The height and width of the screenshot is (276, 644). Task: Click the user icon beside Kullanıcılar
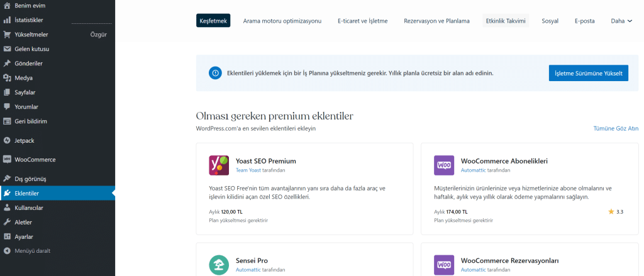(7, 208)
